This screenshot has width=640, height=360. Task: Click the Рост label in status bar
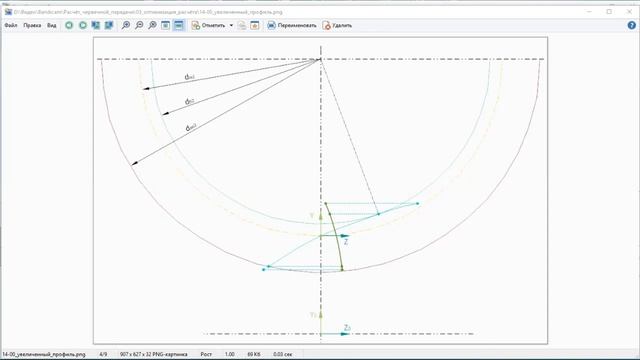(x=206, y=354)
